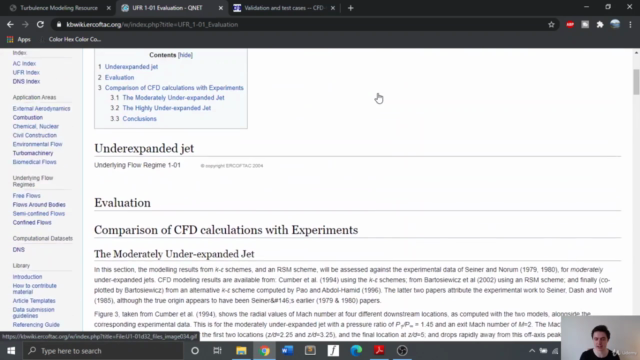Reload the current page
640x360 pixels.
click(x=40, y=24)
